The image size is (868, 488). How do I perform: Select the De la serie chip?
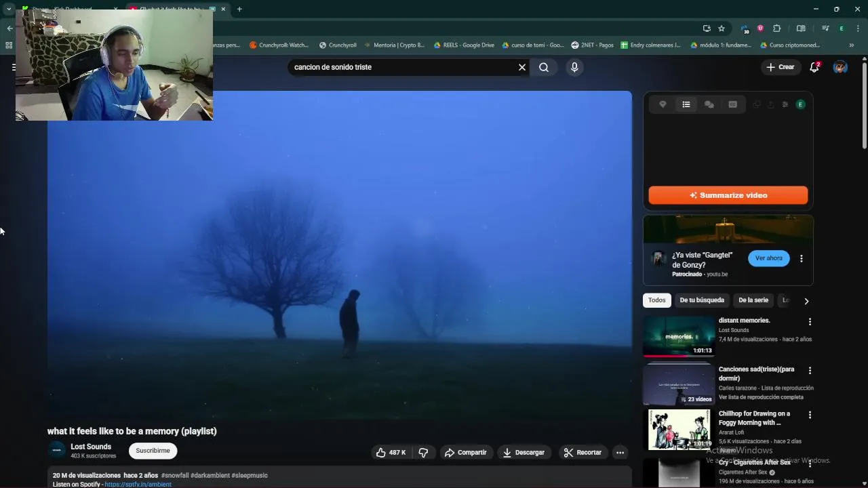click(x=753, y=300)
